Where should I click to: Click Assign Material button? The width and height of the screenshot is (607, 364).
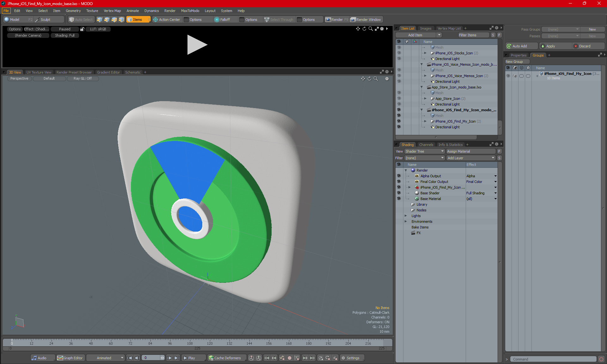[x=471, y=151]
